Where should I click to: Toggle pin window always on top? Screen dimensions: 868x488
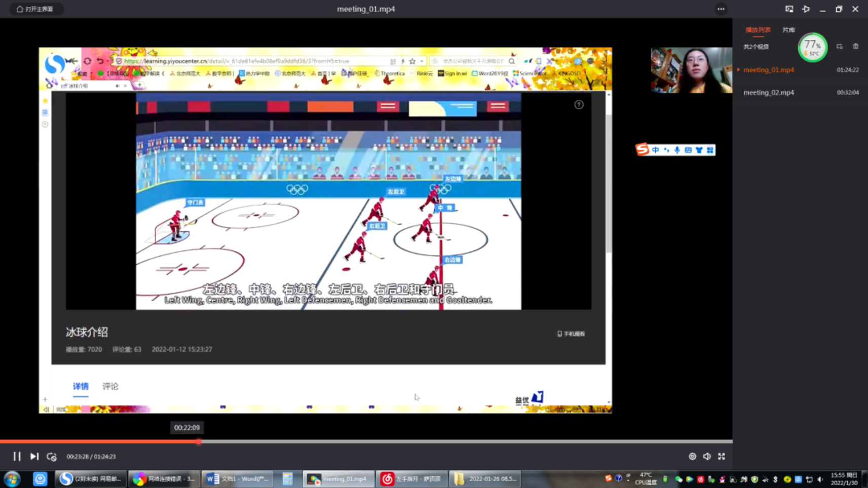806,9
